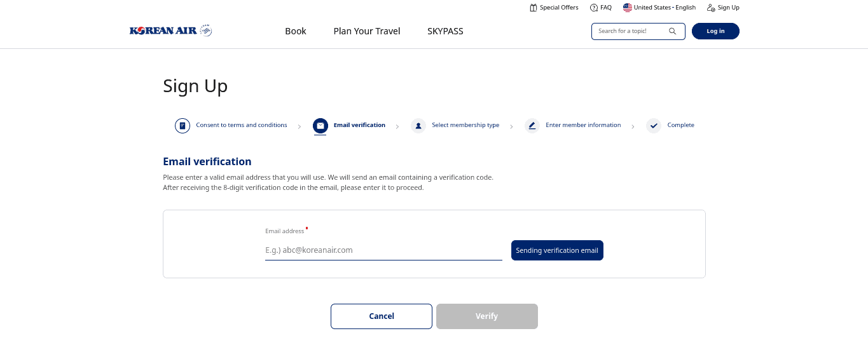Click the Sign Up person icon
868x338 pixels.
(711, 8)
